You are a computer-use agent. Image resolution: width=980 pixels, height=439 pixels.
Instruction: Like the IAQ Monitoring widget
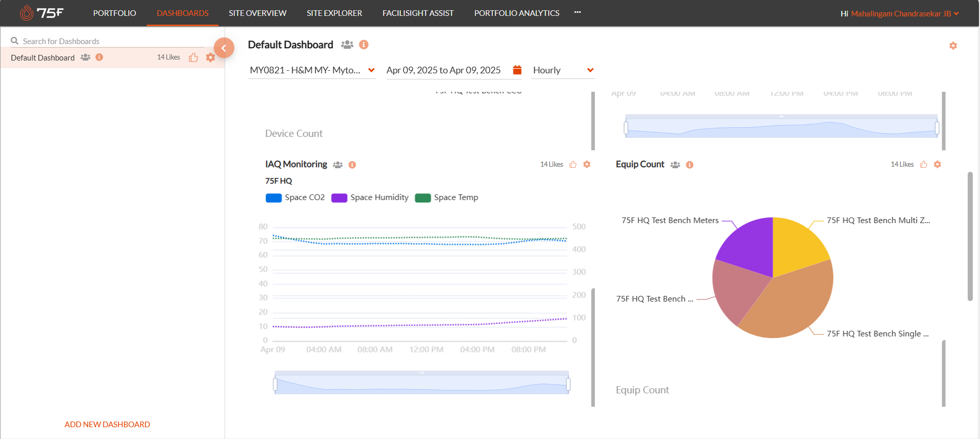(x=573, y=165)
